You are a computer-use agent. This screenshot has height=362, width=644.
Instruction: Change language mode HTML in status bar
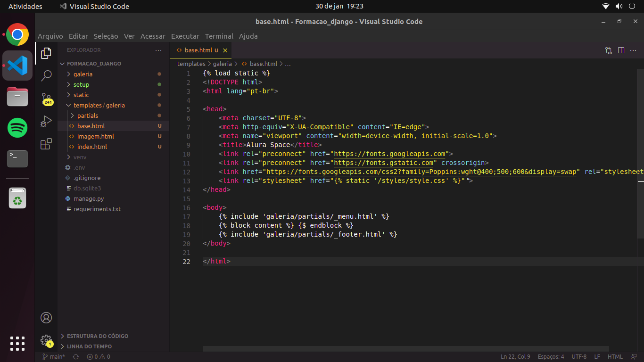click(615, 357)
